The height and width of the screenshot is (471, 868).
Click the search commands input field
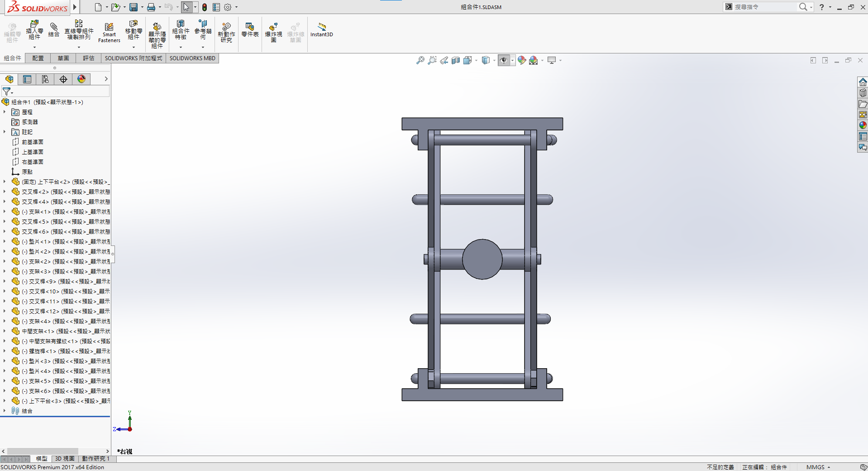764,7
